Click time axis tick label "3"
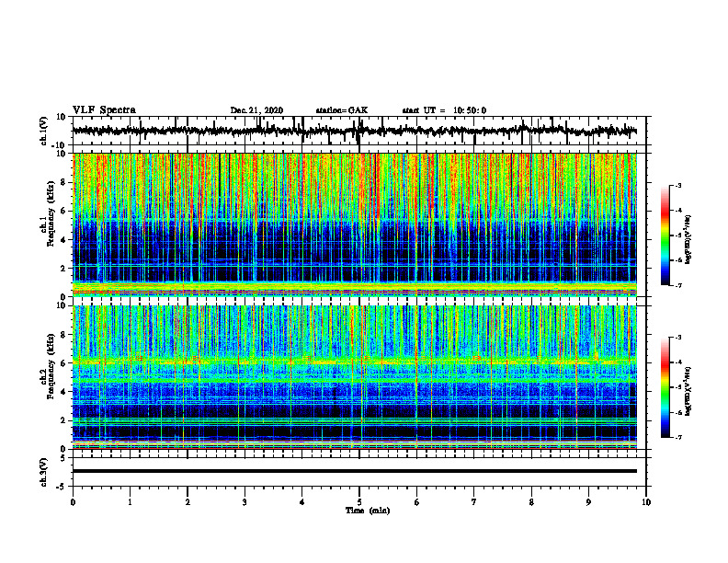Screen dimensions: 728x563 click(x=245, y=502)
